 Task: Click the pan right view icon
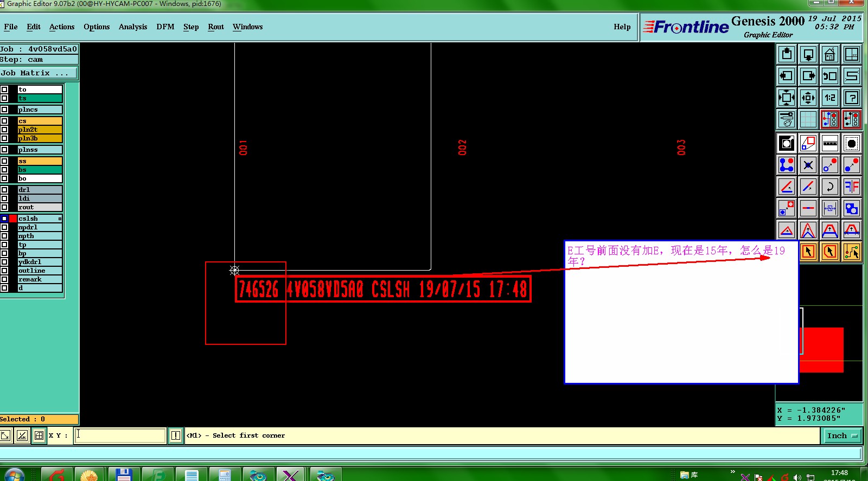pos(808,76)
